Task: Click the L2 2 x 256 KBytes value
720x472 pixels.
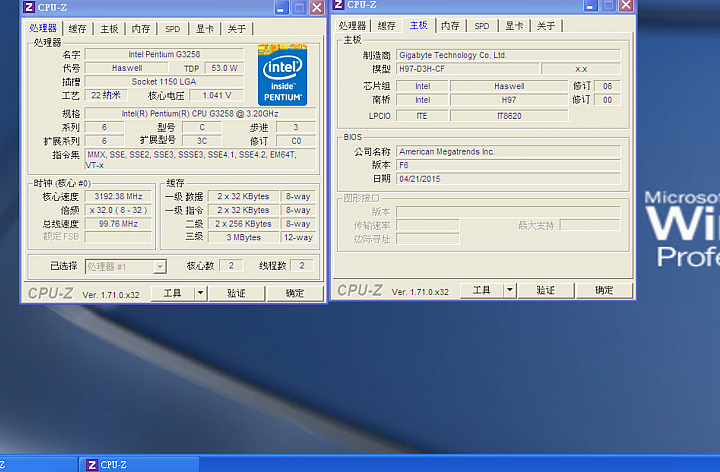Action: 243,224
